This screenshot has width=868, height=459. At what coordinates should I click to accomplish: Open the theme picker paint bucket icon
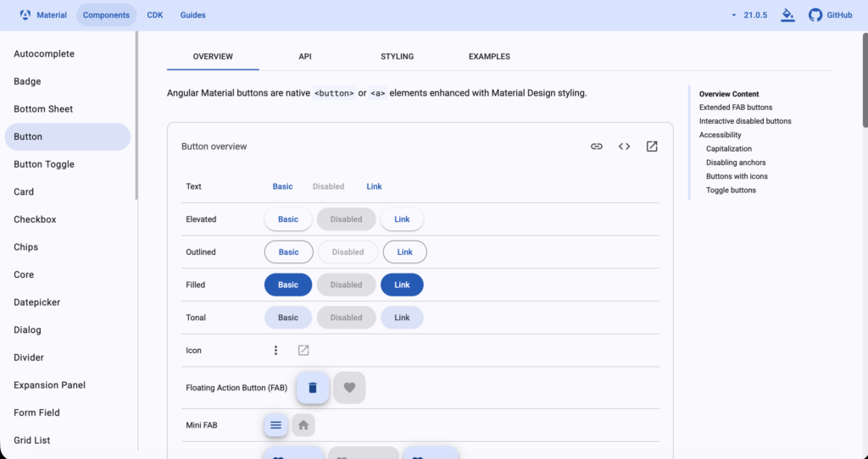pyautogui.click(x=787, y=15)
